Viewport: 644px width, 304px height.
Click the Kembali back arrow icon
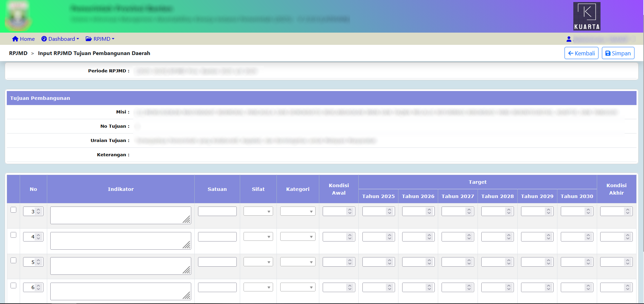tap(571, 53)
